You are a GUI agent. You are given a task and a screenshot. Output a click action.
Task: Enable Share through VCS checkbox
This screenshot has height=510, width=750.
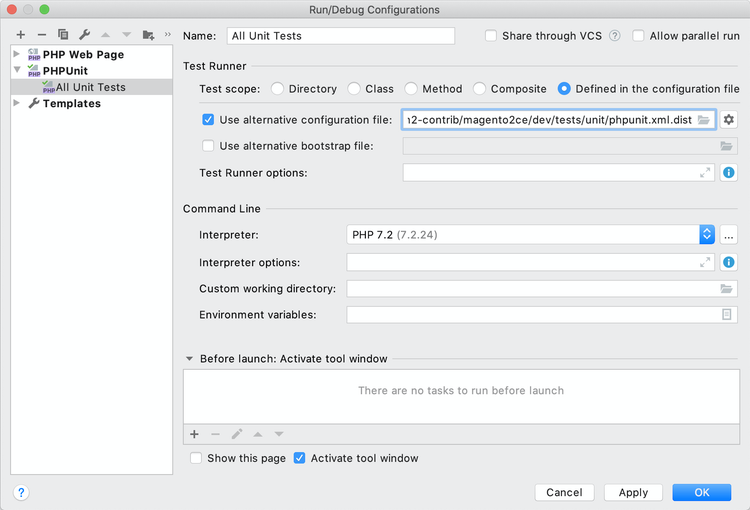pos(491,36)
